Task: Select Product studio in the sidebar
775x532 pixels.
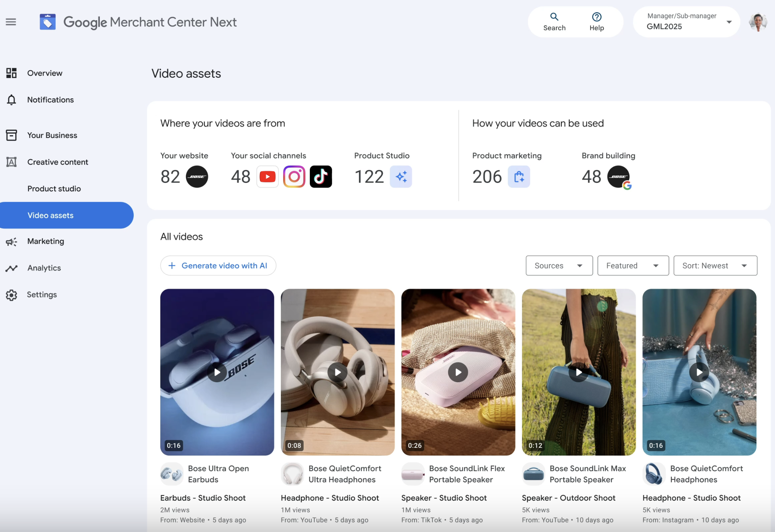Action: coord(54,189)
